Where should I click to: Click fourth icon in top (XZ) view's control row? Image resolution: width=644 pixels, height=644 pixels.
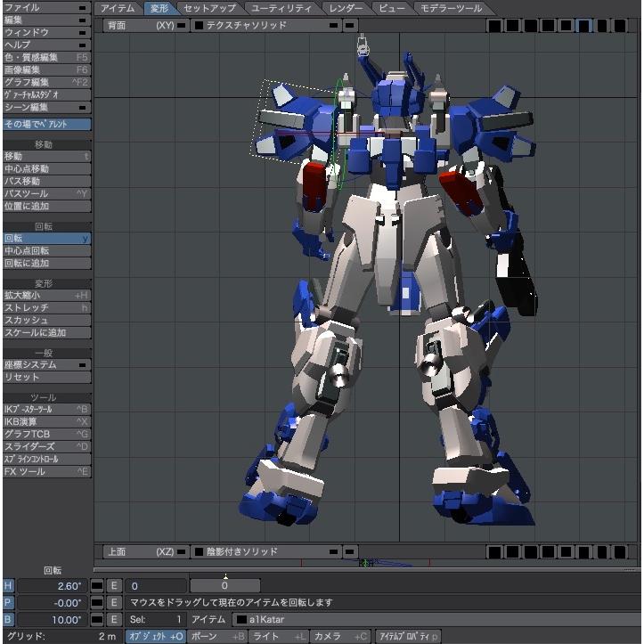tap(548, 552)
